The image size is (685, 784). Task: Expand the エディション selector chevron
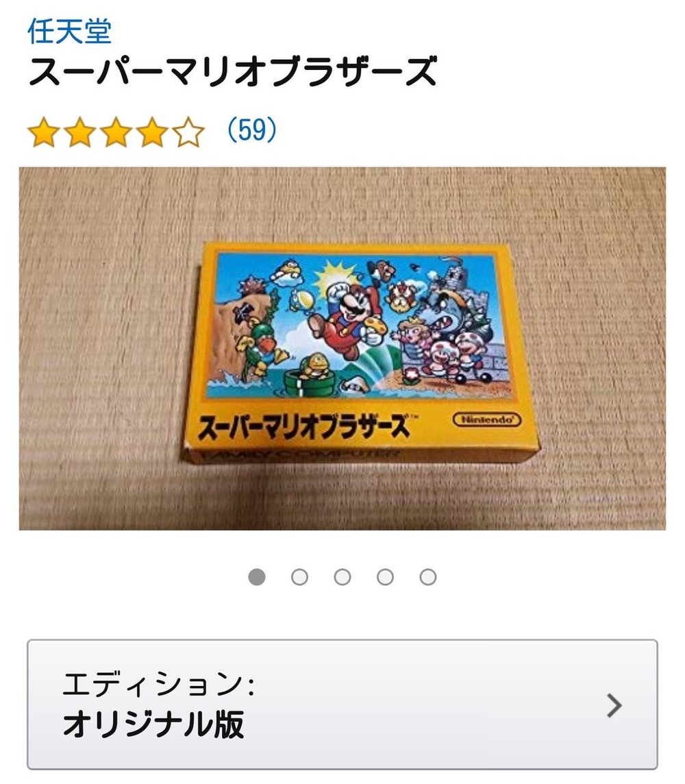point(614,705)
